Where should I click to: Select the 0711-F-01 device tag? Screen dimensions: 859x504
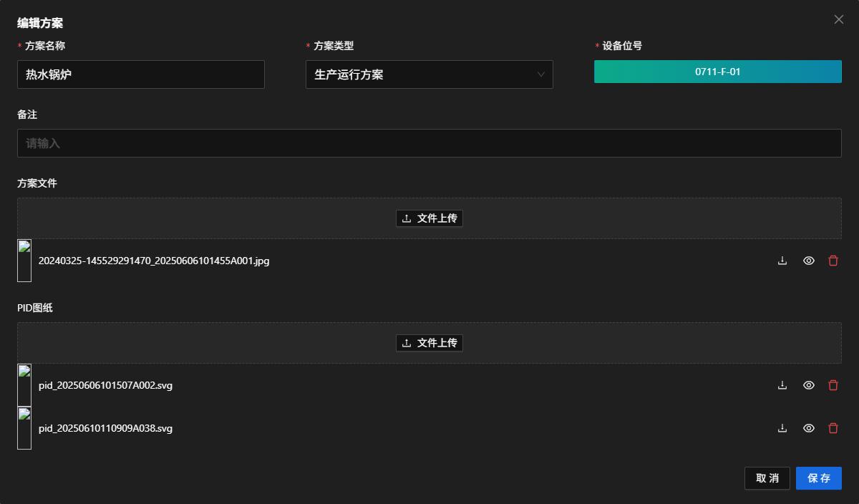pyautogui.click(x=718, y=72)
